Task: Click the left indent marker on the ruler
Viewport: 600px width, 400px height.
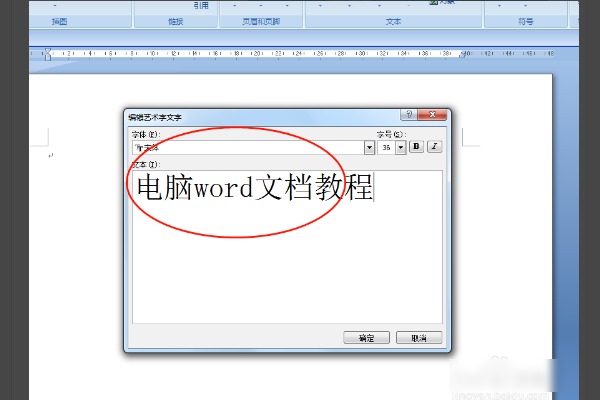Action: (47, 54)
